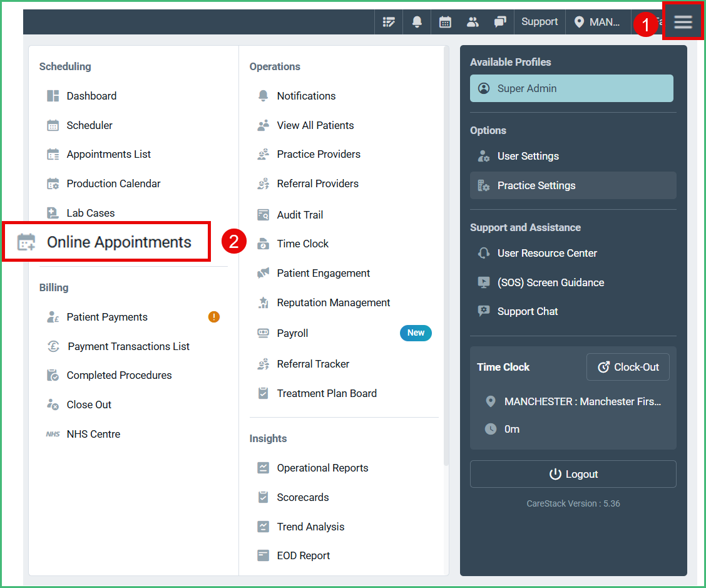Screen dimensions: 706x588
Task: Expand the MAN... location selector
Action: (598, 21)
